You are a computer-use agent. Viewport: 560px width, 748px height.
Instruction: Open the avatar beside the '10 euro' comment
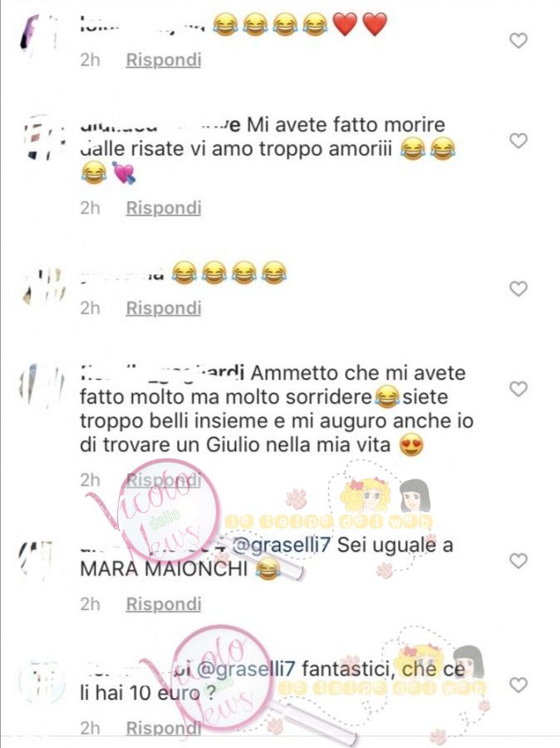point(42,682)
